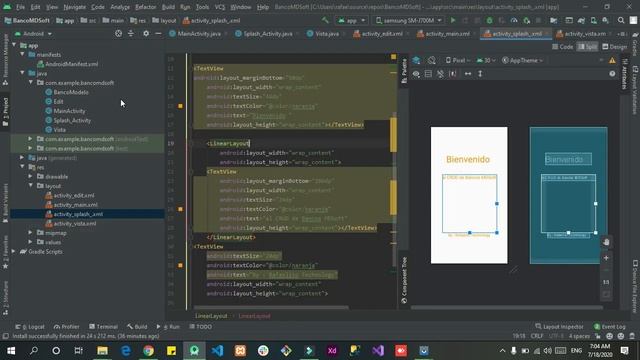Switch editor to Code view
The height and width of the screenshot is (360, 640).
[562, 47]
